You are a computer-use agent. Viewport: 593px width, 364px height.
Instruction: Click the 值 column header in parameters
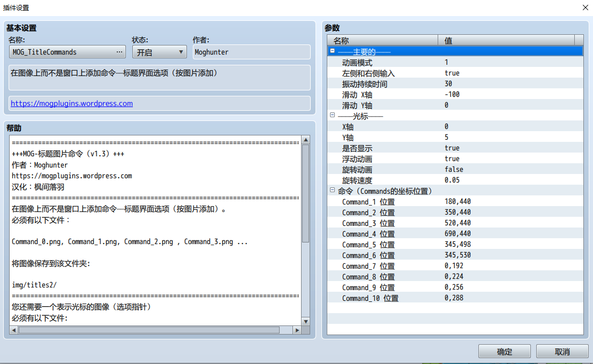point(506,40)
